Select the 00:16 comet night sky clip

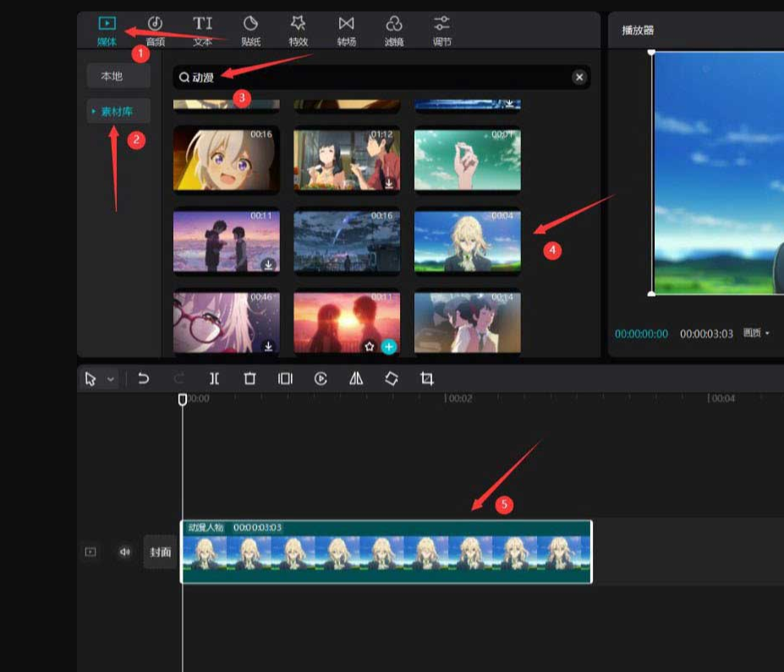[347, 241]
